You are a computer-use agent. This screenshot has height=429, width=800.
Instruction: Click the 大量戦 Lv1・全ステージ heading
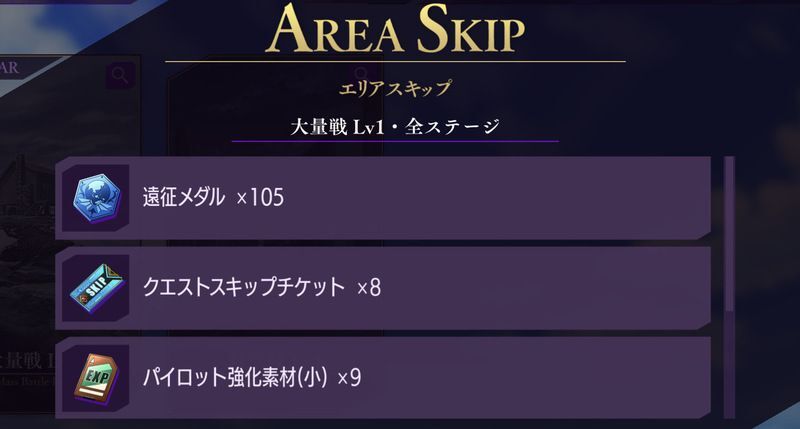click(x=394, y=127)
